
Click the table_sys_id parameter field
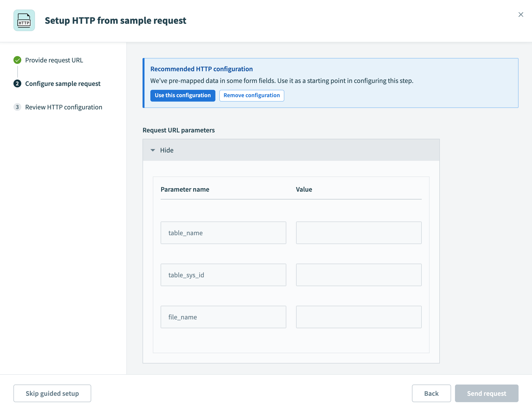223,275
